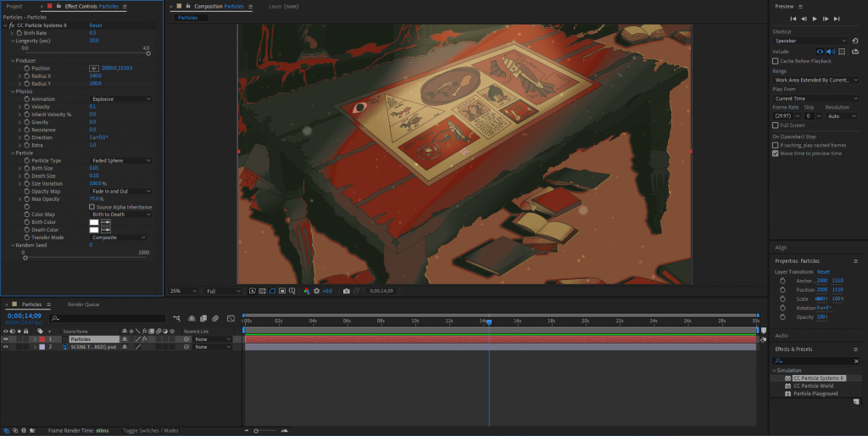Select the CC Particle World preset

(x=813, y=386)
